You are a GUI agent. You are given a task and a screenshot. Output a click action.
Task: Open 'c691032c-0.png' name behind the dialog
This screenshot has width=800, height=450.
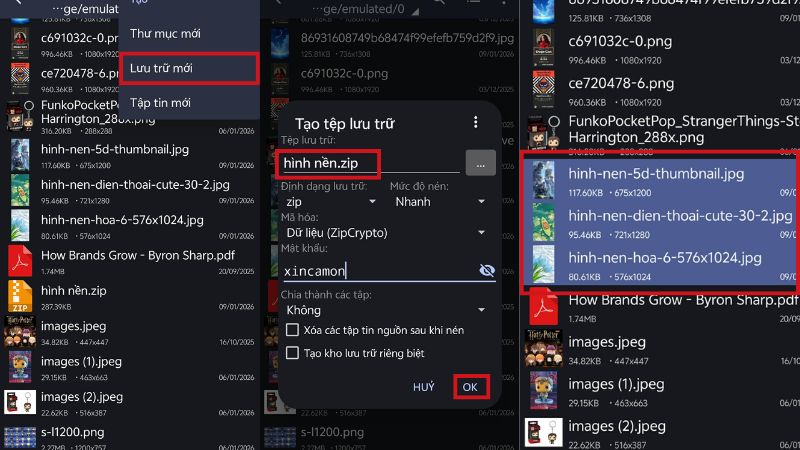(x=344, y=73)
